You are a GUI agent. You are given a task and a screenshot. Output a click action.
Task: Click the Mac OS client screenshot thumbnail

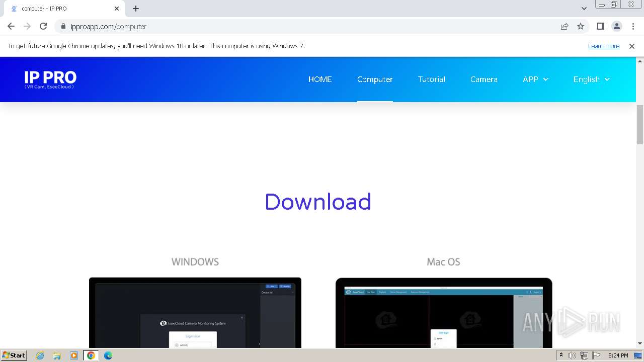444,312
